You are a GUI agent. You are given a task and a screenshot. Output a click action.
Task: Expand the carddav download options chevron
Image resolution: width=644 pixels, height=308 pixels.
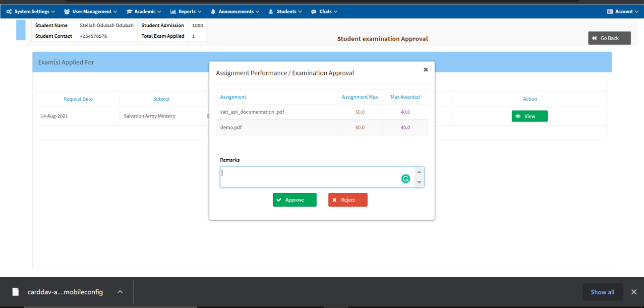120,292
